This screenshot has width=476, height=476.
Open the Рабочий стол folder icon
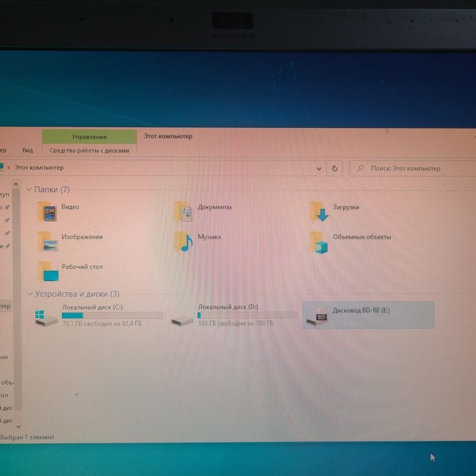[48, 271]
